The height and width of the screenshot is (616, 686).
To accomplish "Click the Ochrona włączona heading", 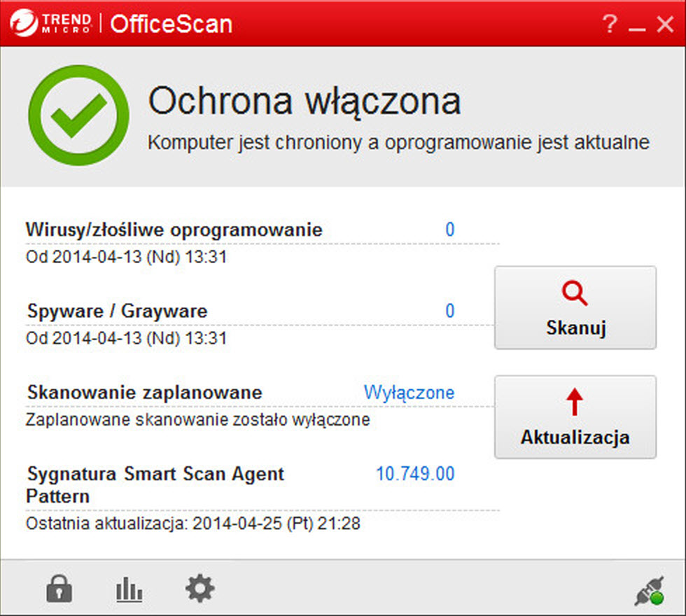I will click(304, 101).
